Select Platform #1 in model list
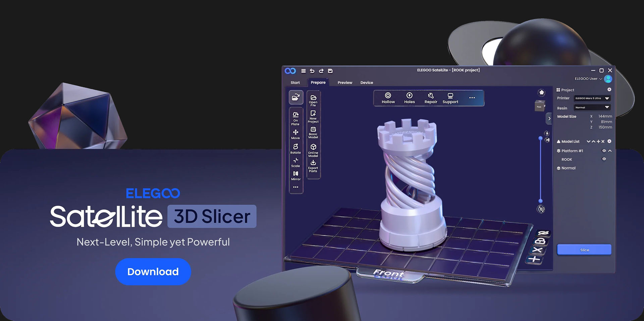This screenshot has height=321, width=644. pos(572,151)
